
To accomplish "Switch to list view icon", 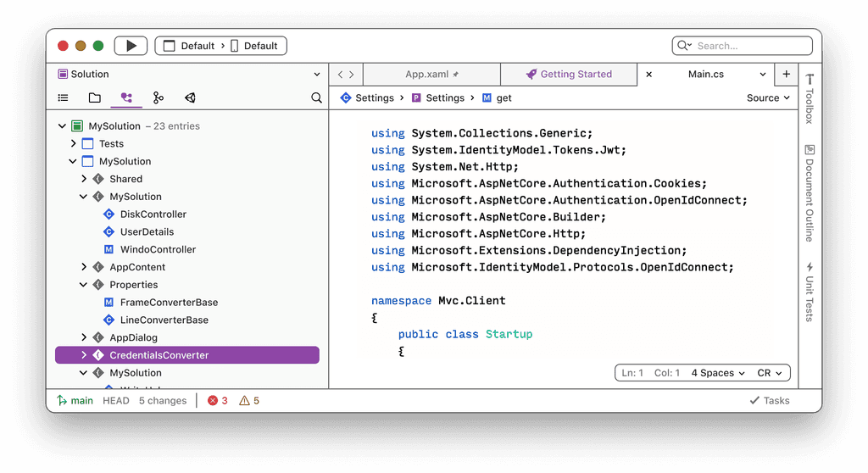I will pyautogui.click(x=63, y=98).
